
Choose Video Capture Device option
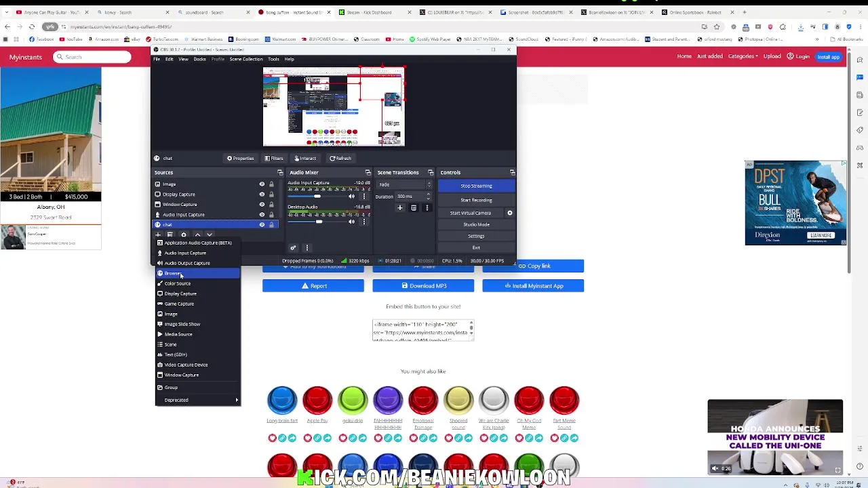(x=197, y=365)
